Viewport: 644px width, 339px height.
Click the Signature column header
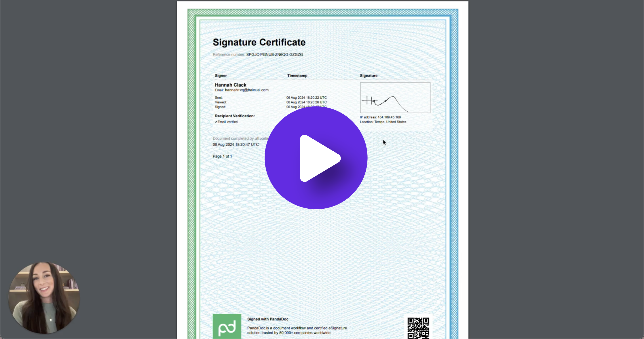click(369, 76)
